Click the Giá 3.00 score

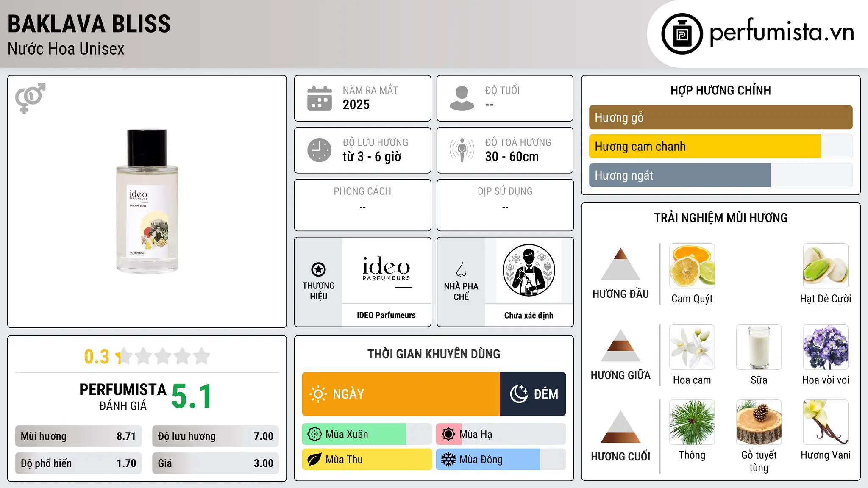[215, 463]
